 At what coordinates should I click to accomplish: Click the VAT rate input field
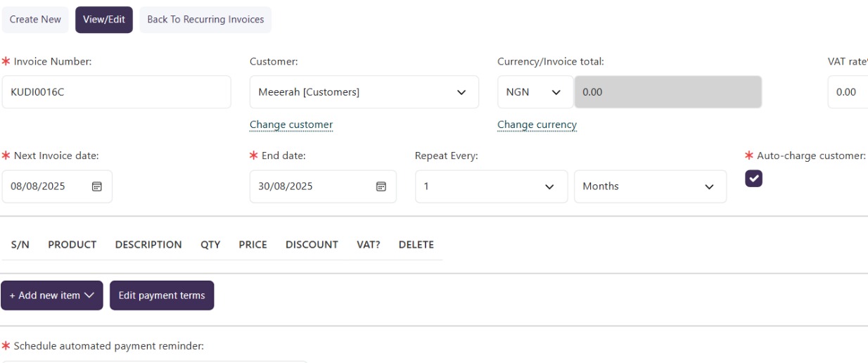coord(848,92)
